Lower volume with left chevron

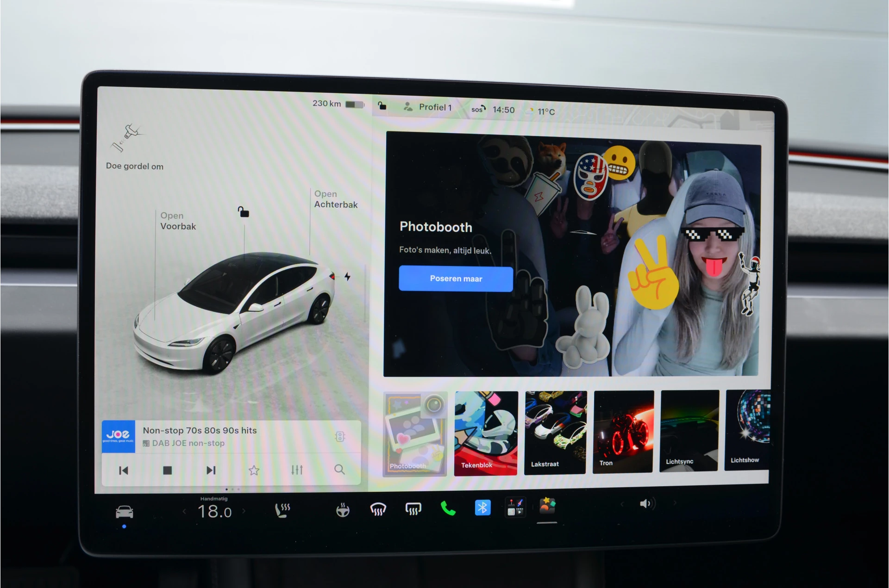click(x=622, y=504)
